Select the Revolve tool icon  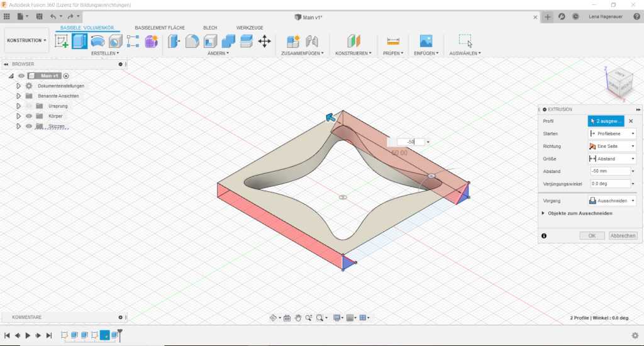[97, 41]
